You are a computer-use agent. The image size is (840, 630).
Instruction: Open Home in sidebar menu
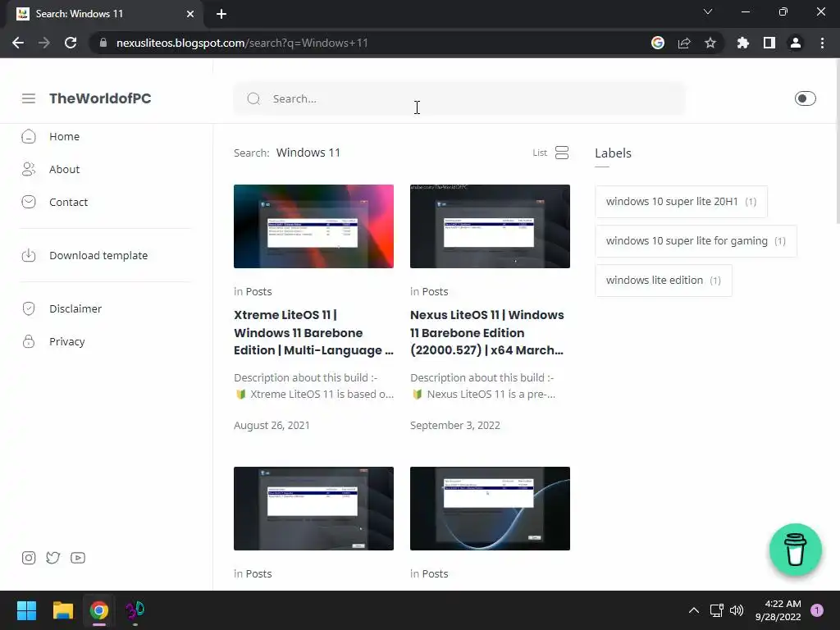tap(64, 137)
